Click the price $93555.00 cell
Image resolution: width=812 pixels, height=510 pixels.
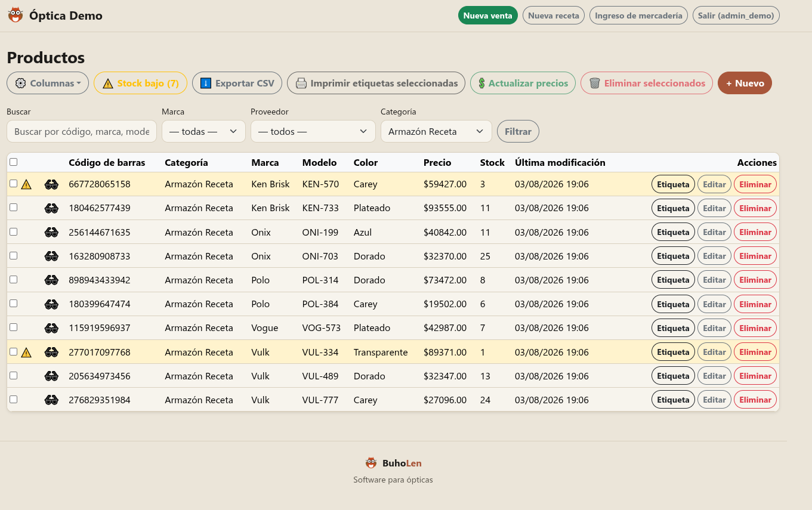coord(445,208)
